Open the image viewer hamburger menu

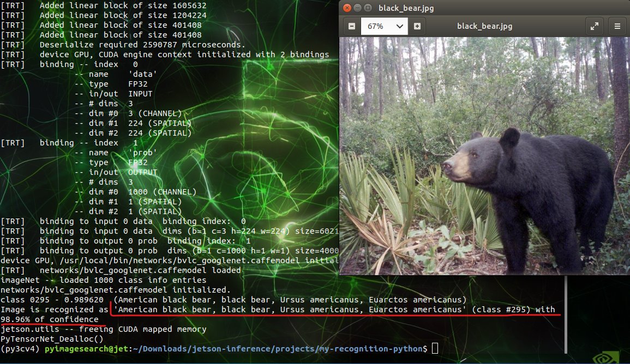617,27
